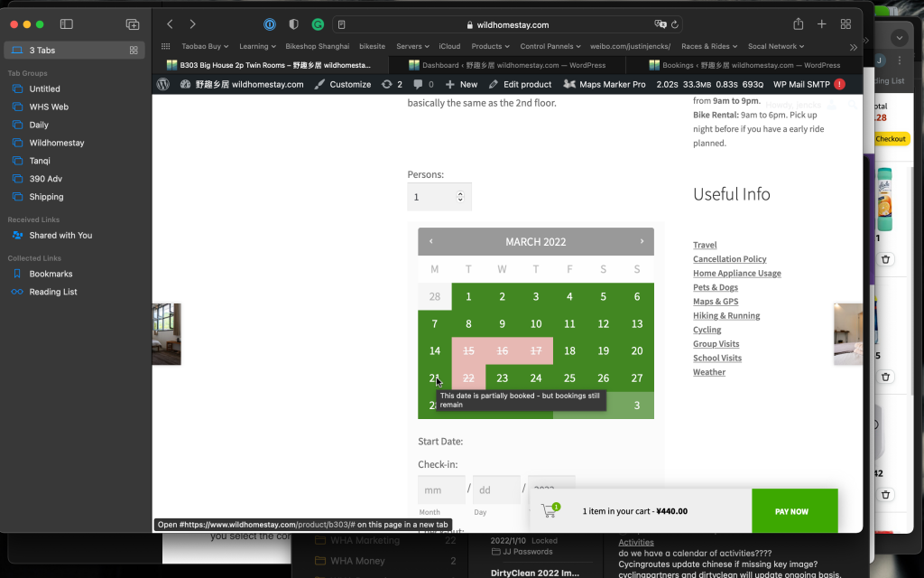The width and height of the screenshot is (924, 578).
Task: Reload the page with the reload icon
Action: point(675,24)
